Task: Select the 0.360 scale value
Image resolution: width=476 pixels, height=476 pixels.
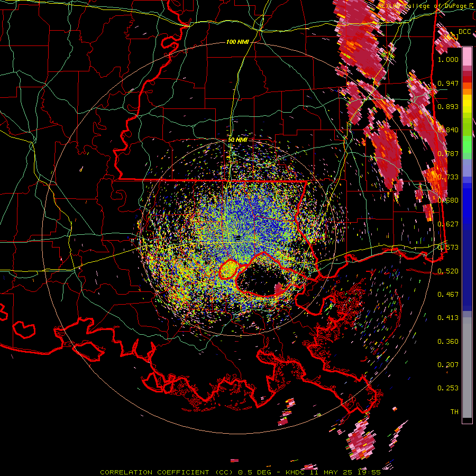Action: pyautogui.click(x=448, y=342)
